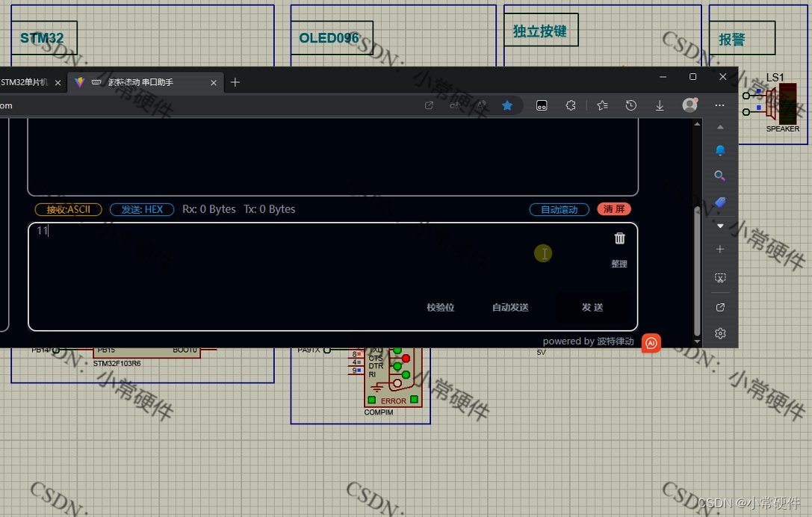Click the favorite star icon in address bar
This screenshot has height=517, width=812.
507,105
